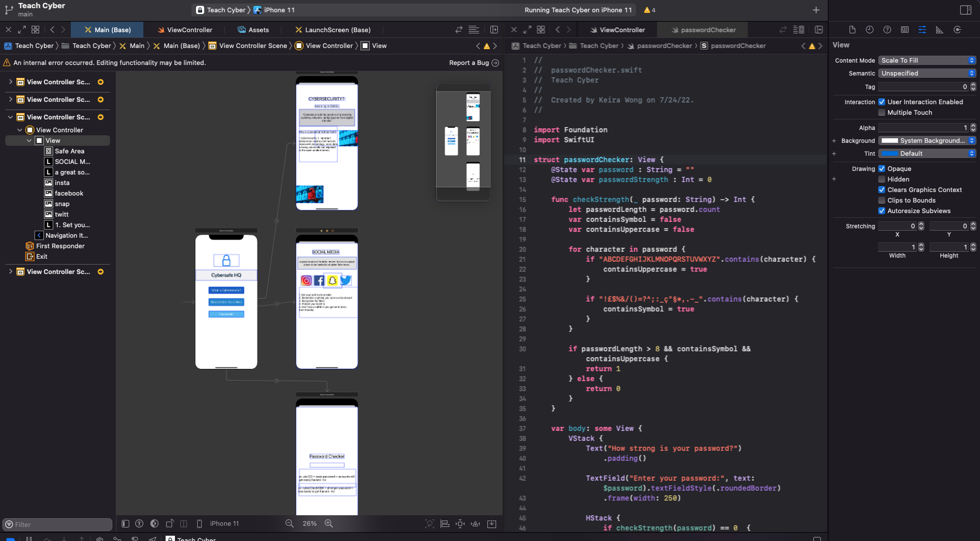Add a library item with plus button

point(816,10)
